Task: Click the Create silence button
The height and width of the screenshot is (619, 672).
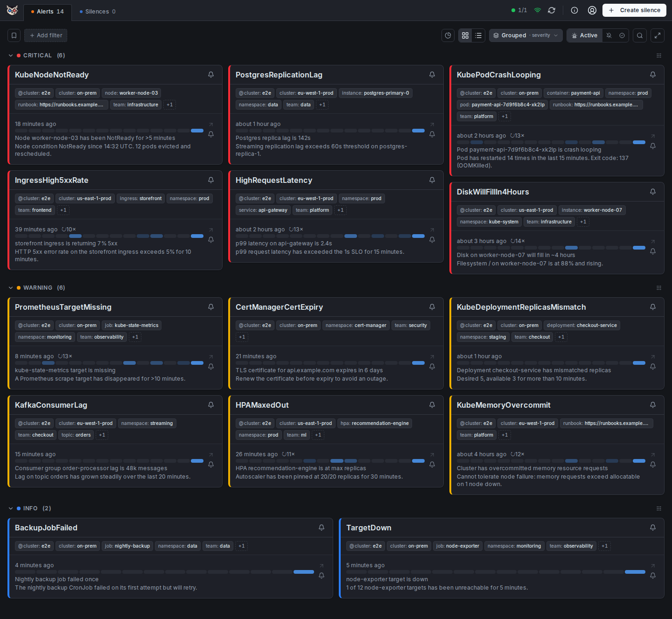Action: coord(634,10)
